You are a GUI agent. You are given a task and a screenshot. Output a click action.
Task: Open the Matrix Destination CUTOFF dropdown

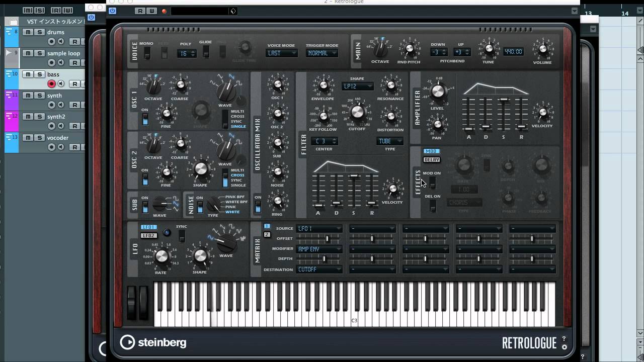(x=319, y=269)
